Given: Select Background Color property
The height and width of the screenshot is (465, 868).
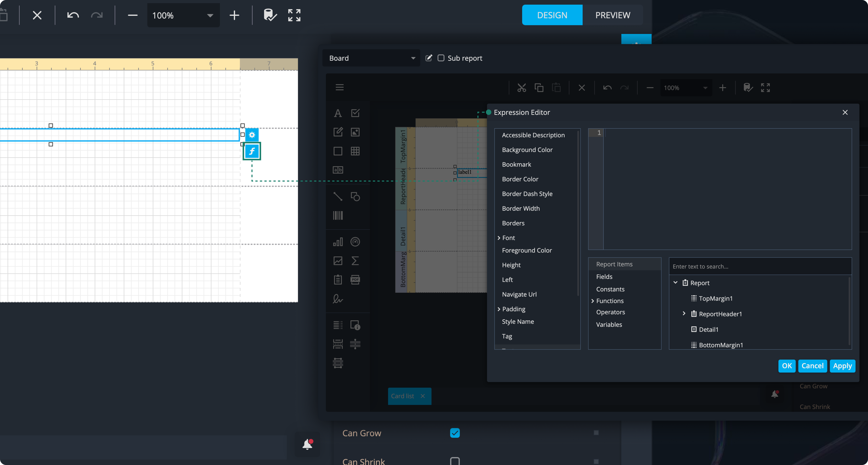Looking at the screenshot, I should coord(527,150).
